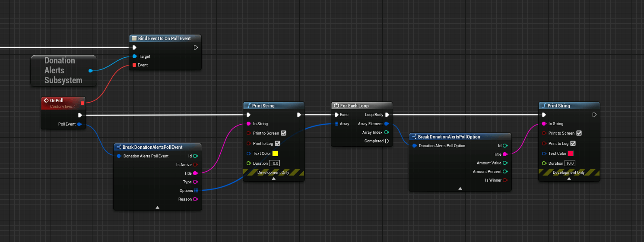Expand advanced options on yellow-text Print String node
This screenshot has height=242, width=644.
pyautogui.click(x=274, y=179)
